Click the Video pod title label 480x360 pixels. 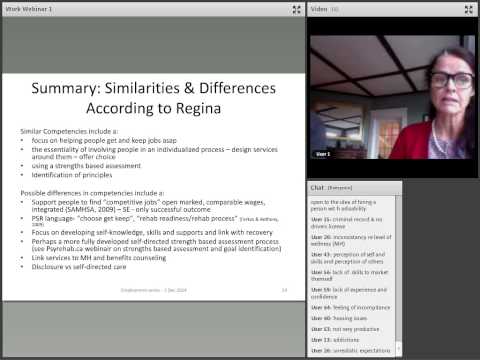(319, 9)
